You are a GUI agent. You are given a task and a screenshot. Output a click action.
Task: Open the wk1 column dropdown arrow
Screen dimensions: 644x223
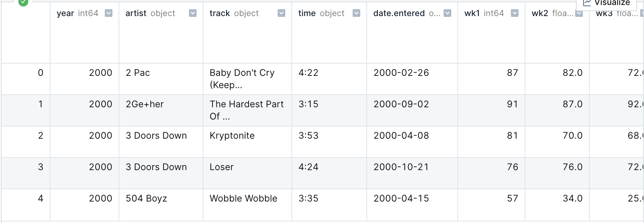515,13
